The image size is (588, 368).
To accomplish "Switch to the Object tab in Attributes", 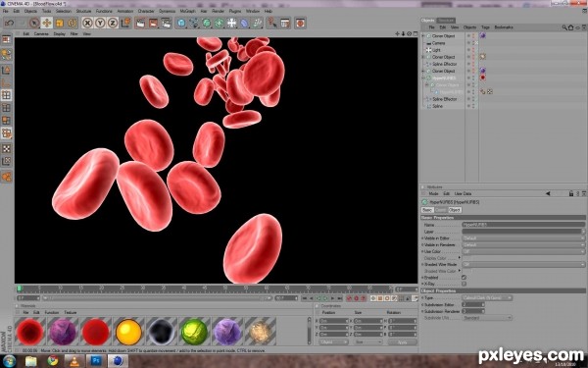I will pyautogui.click(x=455, y=210).
